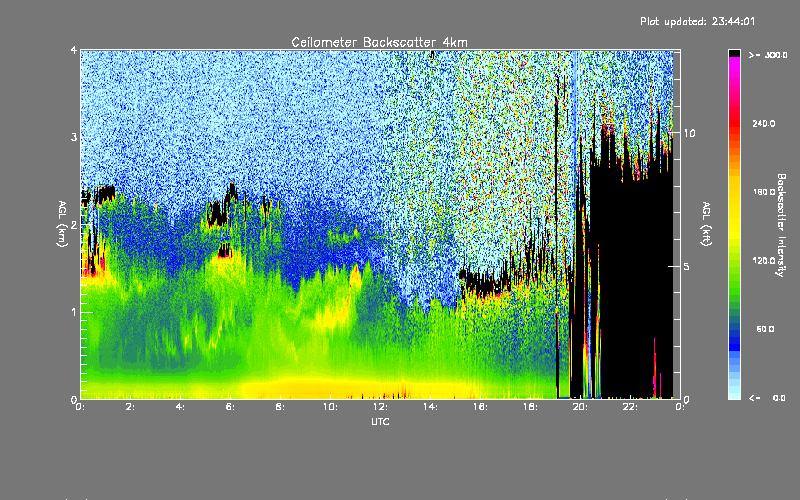Screen dimensions: 800x500
Task: Click the "<= 0.0" colorbar value
Action: (x=767, y=398)
